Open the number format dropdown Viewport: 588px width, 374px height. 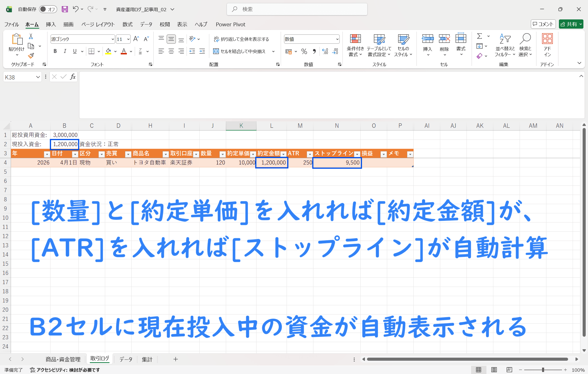(337, 39)
